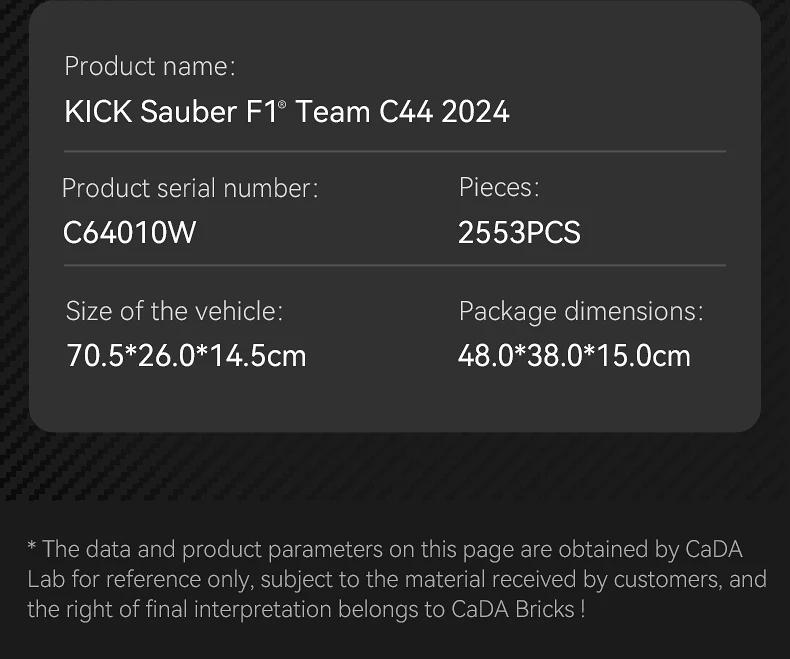The height and width of the screenshot is (659, 790).
Task: Click the "Product name:" label
Action: [x=150, y=67]
